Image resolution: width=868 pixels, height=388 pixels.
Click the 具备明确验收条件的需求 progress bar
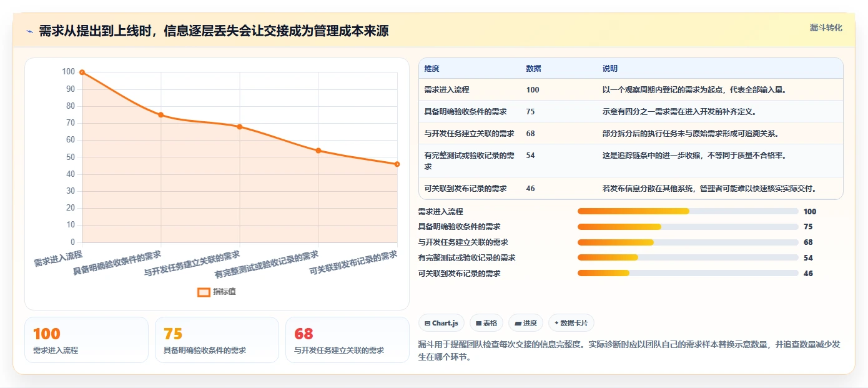click(688, 227)
